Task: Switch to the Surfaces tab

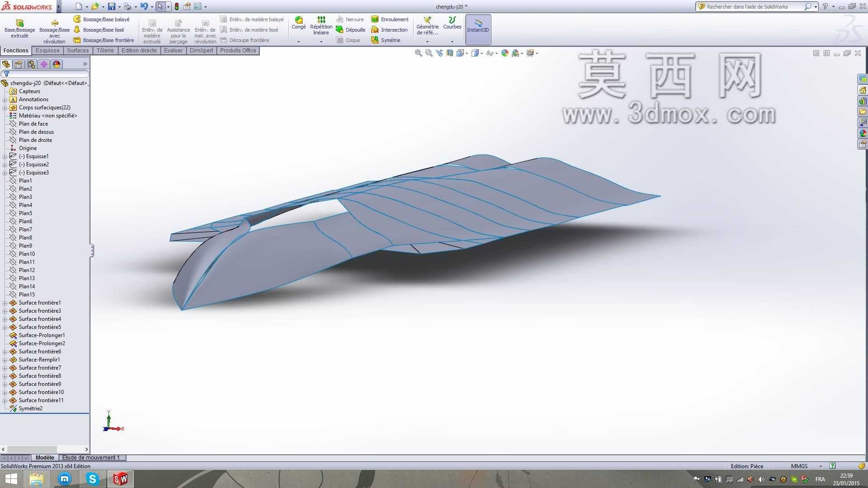Action: 78,51
